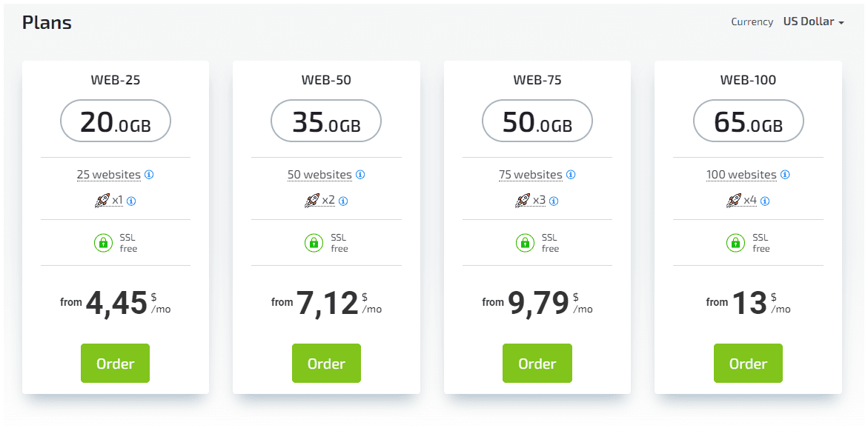Click info icon beside 75 websites
Viewport: 868px width, 428px height.
[x=571, y=175]
